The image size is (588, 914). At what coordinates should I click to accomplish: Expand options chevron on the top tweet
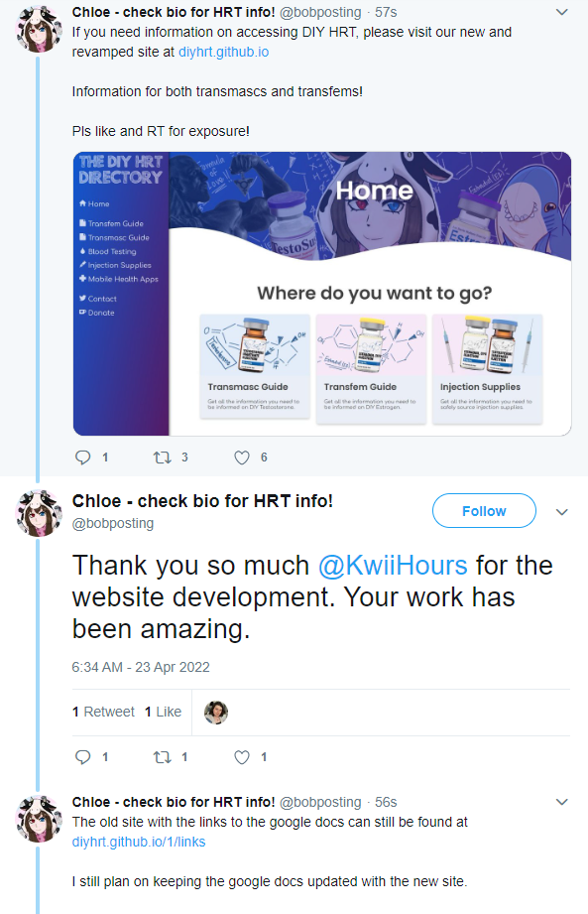[562, 12]
